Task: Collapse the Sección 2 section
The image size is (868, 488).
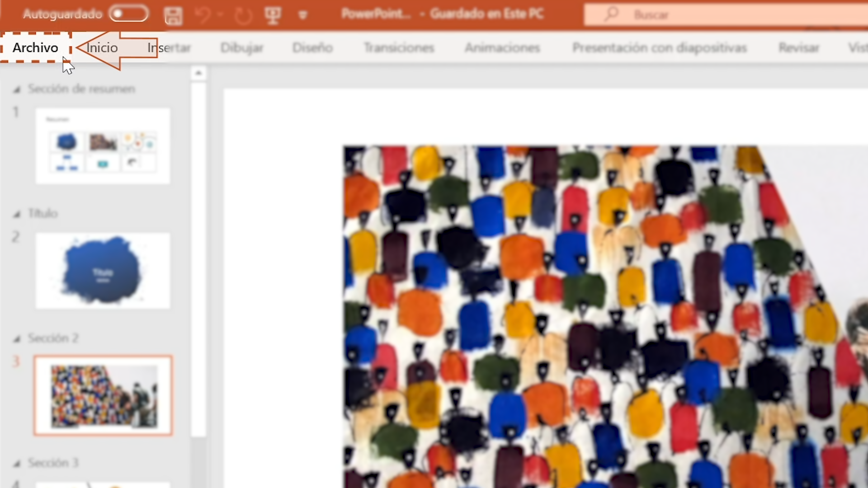Action: coord(17,339)
